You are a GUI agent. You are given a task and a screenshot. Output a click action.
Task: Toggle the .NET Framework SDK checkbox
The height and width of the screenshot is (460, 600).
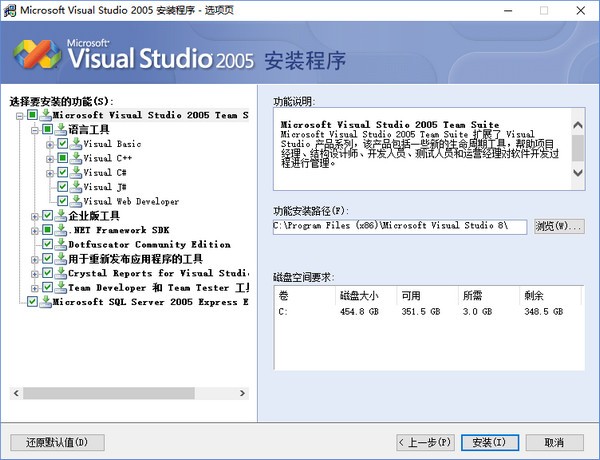pos(47,230)
